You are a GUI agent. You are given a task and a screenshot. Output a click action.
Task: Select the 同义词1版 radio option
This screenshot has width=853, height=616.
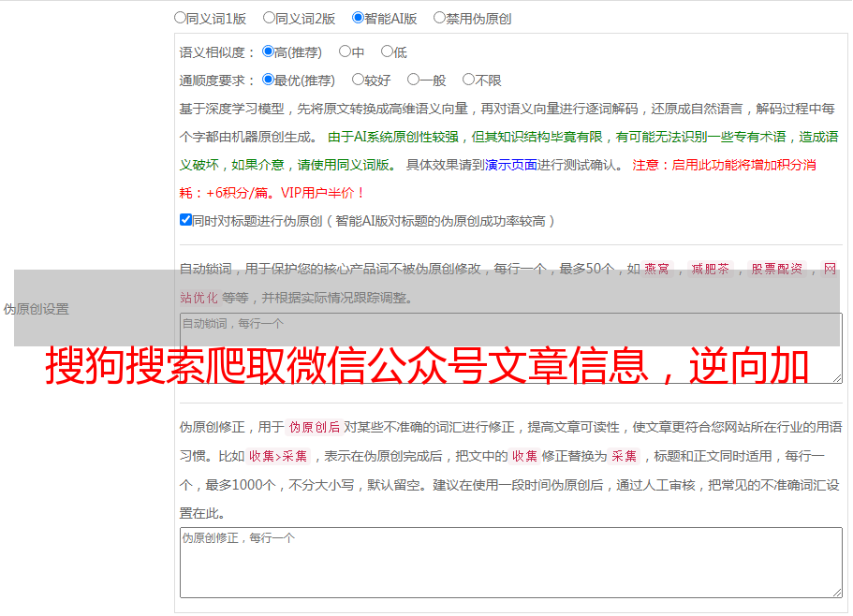pos(180,18)
